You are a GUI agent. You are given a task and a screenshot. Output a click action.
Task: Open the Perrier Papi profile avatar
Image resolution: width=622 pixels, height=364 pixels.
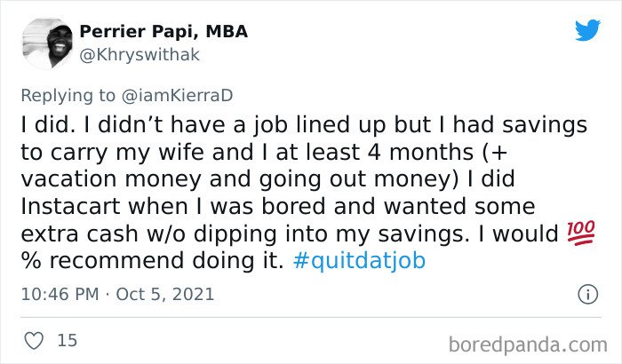click(x=47, y=44)
